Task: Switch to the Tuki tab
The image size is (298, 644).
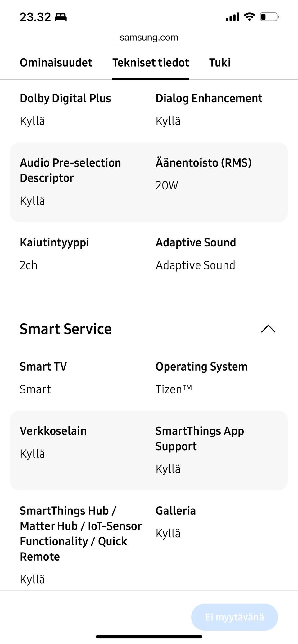Action: point(220,63)
